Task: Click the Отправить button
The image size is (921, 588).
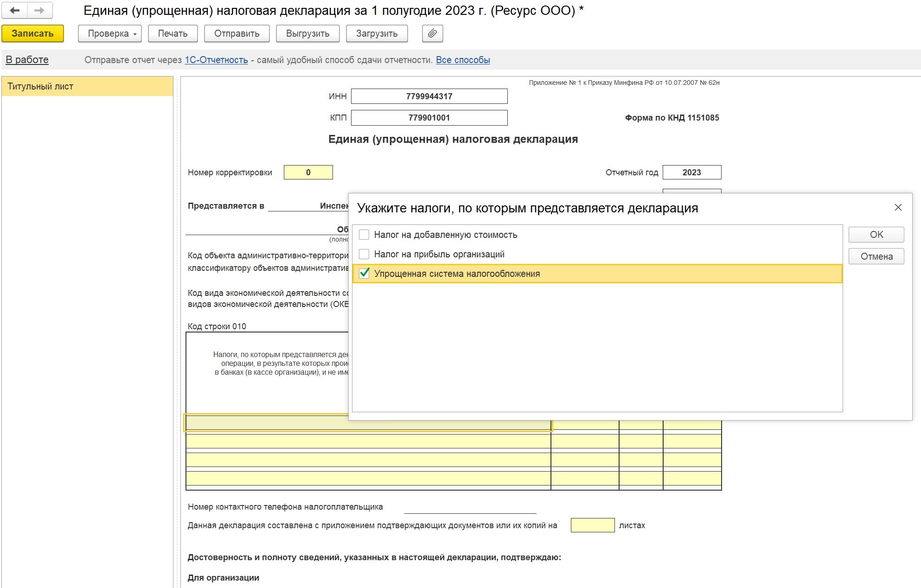Action: [x=237, y=33]
